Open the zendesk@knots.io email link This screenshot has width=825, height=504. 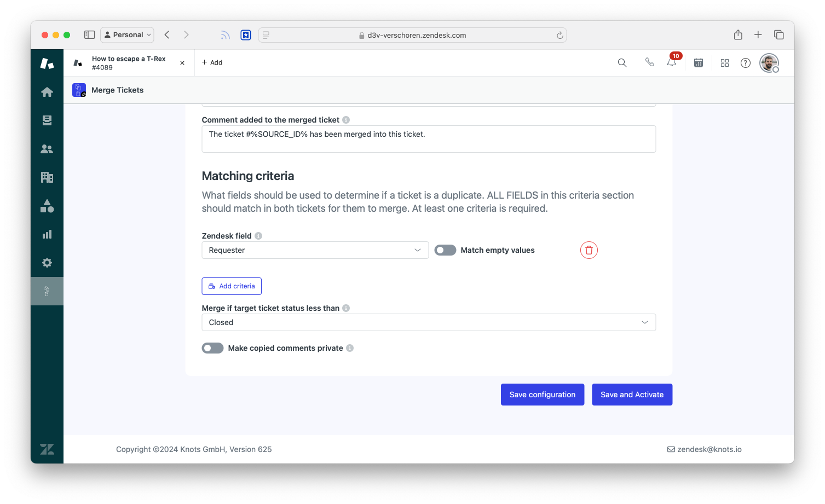pyautogui.click(x=704, y=449)
